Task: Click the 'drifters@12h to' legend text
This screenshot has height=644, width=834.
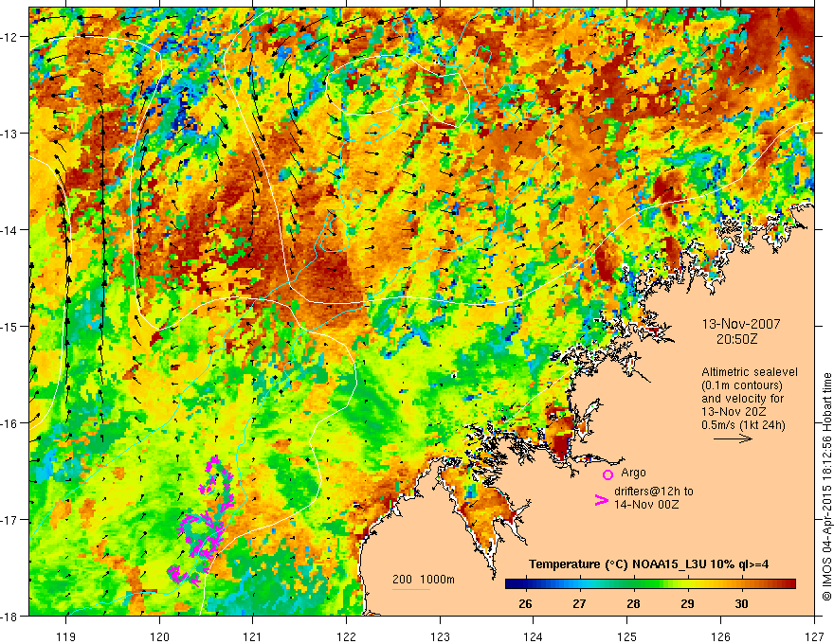Action: [x=654, y=492]
